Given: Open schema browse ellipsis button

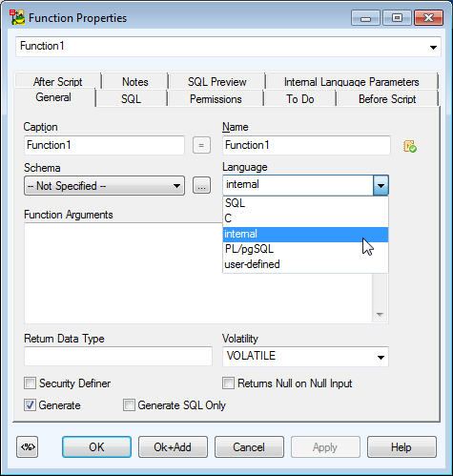Looking at the screenshot, I should pyautogui.click(x=201, y=185).
